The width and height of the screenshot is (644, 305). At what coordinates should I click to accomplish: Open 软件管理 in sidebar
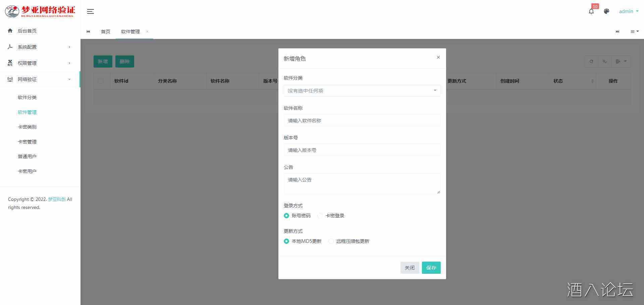[x=27, y=112]
